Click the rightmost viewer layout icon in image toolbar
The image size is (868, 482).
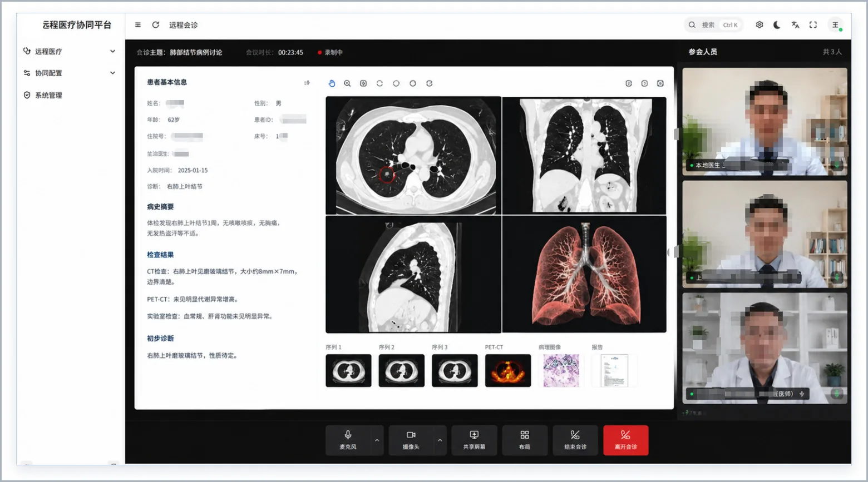point(660,83)
